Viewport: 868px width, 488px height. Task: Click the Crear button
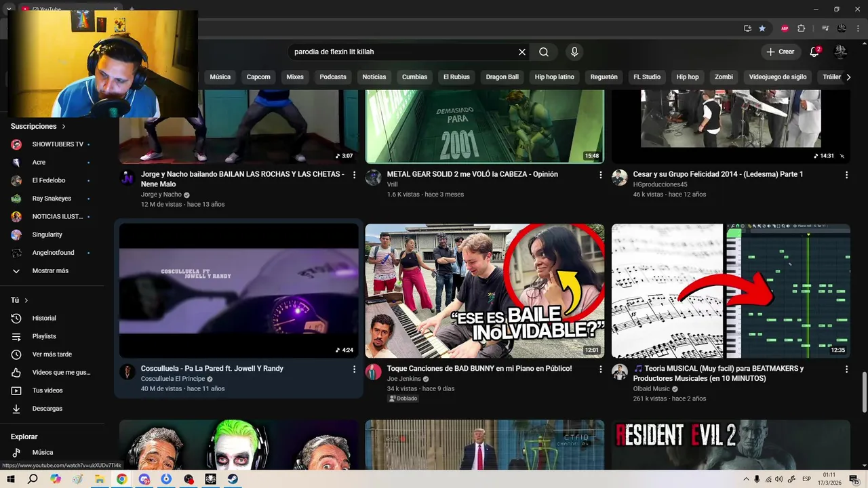coord(781,52)
